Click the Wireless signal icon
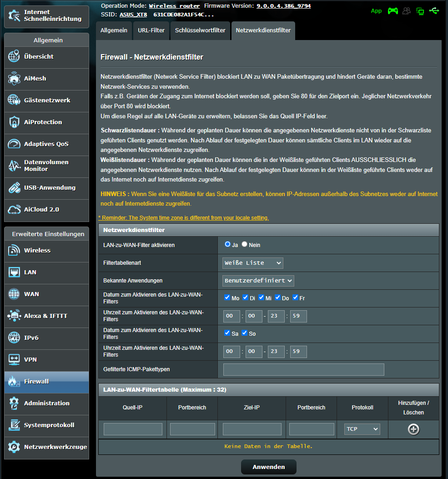The height and width of the screenshot is (479, 448). click(x=14, y=250)
